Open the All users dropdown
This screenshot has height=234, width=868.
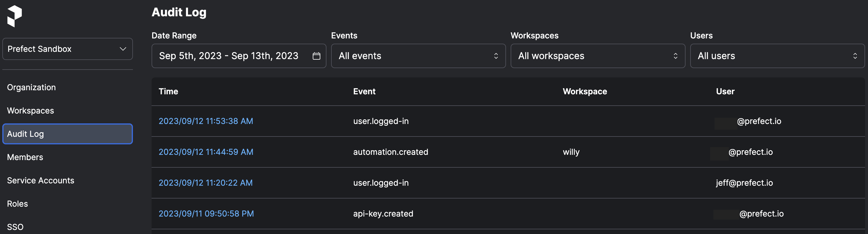pos(777,56)
